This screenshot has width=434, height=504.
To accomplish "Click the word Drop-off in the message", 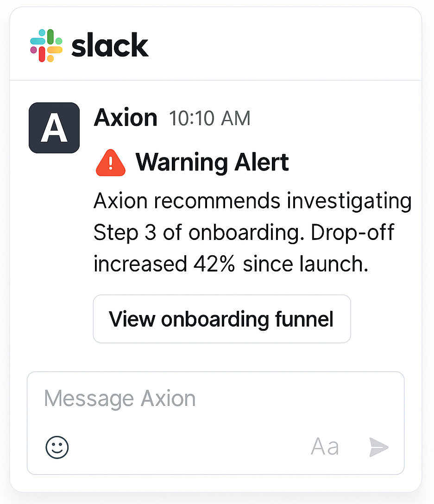I will pos(352,232).
